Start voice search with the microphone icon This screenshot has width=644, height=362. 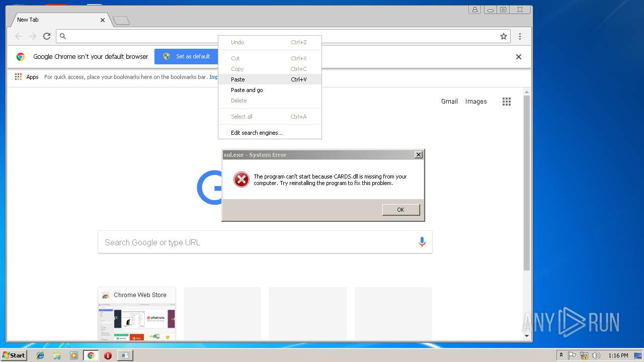[x=422, y=242]
